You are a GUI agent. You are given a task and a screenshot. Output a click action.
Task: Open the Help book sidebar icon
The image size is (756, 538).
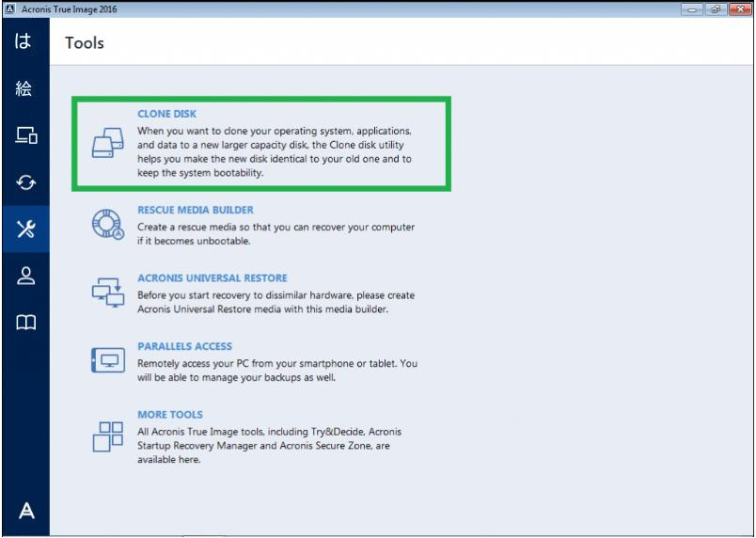tap(25, 323)
